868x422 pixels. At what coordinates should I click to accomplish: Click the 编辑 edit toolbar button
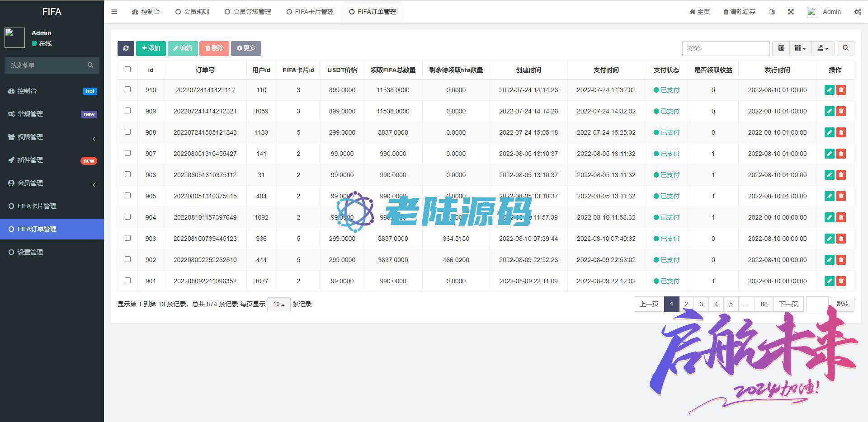[x=183, y=48]
